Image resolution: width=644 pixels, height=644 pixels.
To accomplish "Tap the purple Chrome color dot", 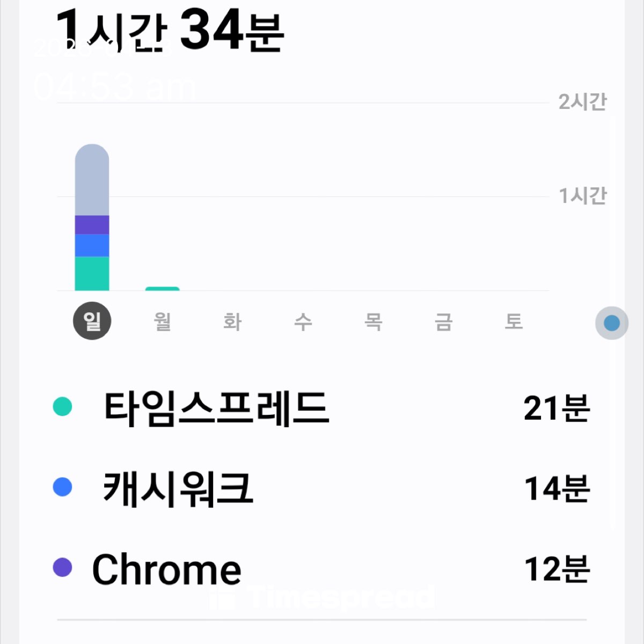I will (63, 567).
